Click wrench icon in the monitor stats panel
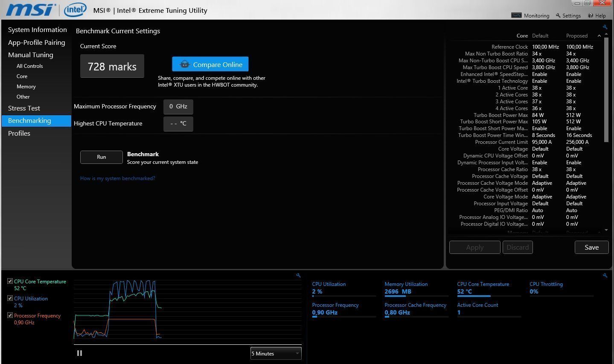The height and width of the screenshot is (364, 614). [605, 276]
